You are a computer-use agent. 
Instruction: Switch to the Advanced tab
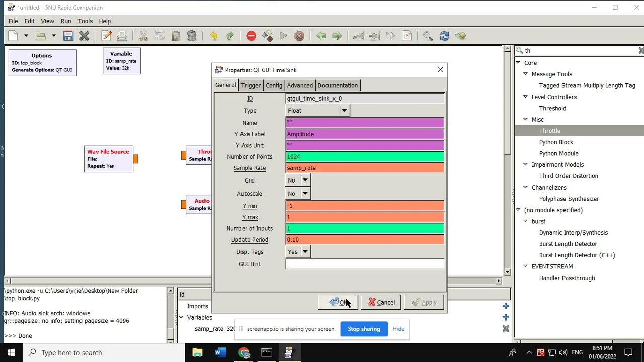click(300, 85)
